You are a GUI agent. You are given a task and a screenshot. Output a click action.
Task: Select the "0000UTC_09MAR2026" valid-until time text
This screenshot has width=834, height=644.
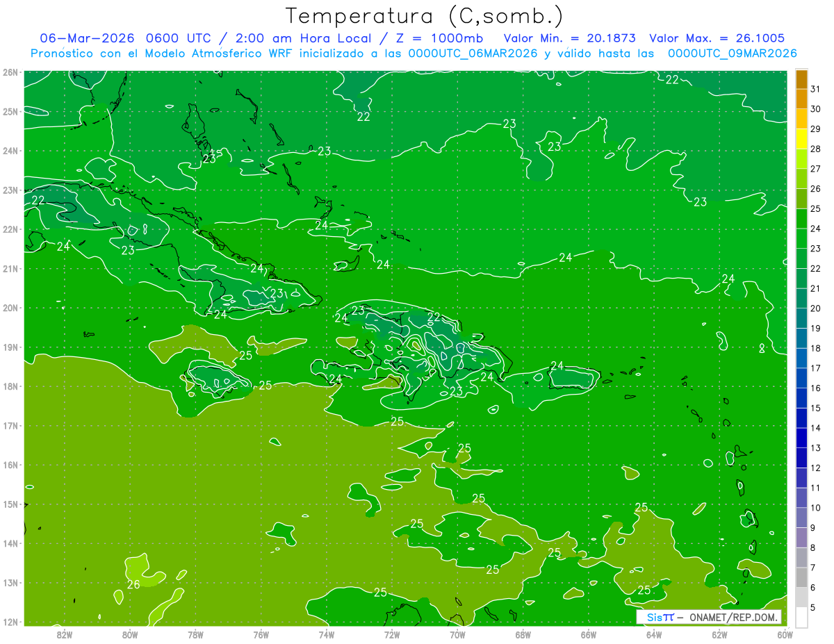732,53
